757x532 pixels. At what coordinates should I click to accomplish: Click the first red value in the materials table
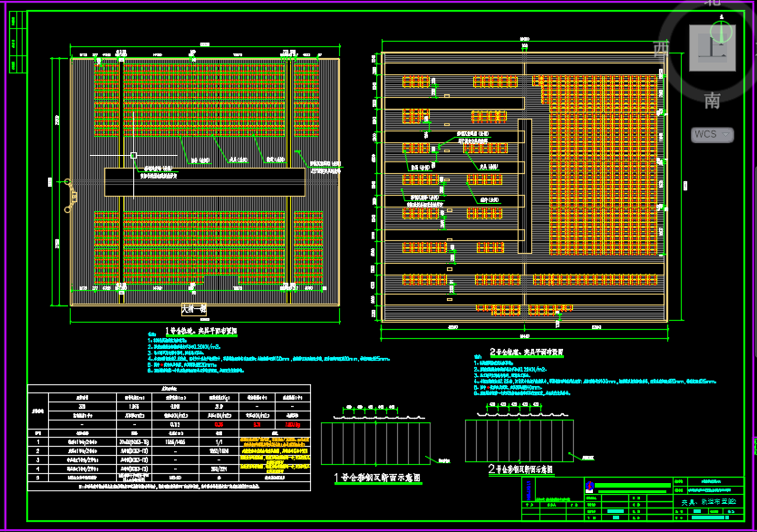(x=218, y=423)
